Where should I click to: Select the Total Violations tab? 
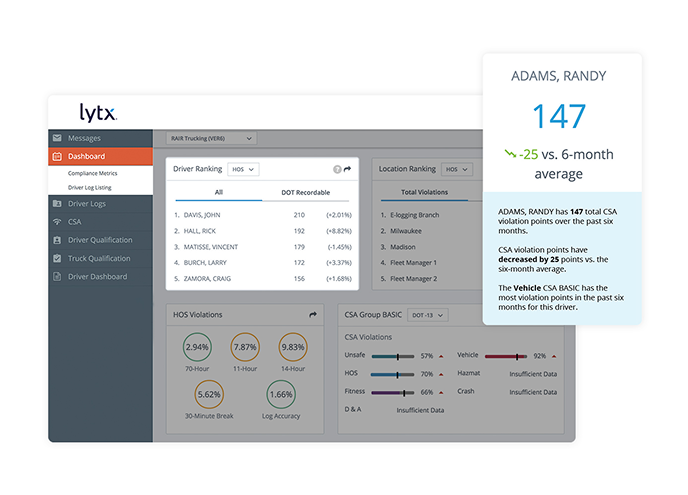[x=424, y=192]
